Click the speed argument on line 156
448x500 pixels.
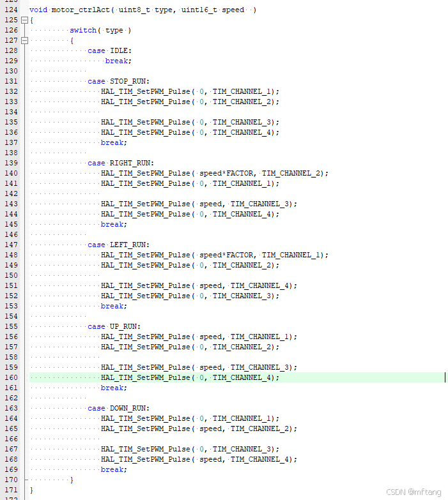[x=211, y=337]
